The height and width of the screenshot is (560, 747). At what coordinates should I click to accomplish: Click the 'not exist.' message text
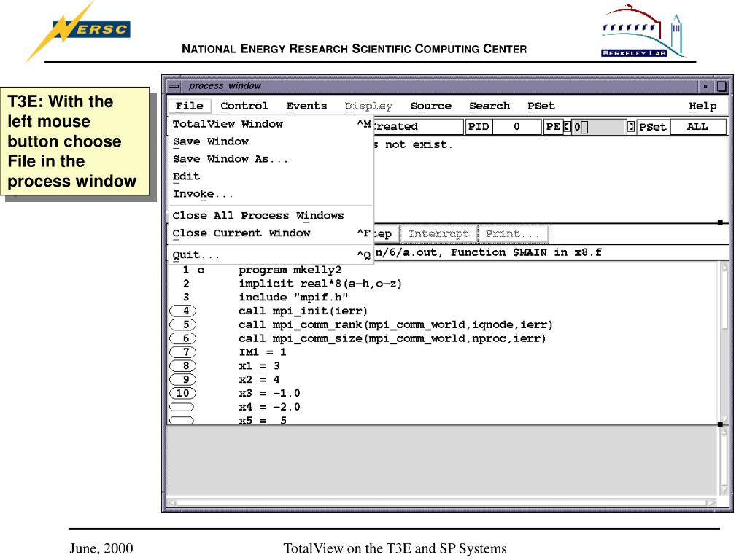[419, 145]
